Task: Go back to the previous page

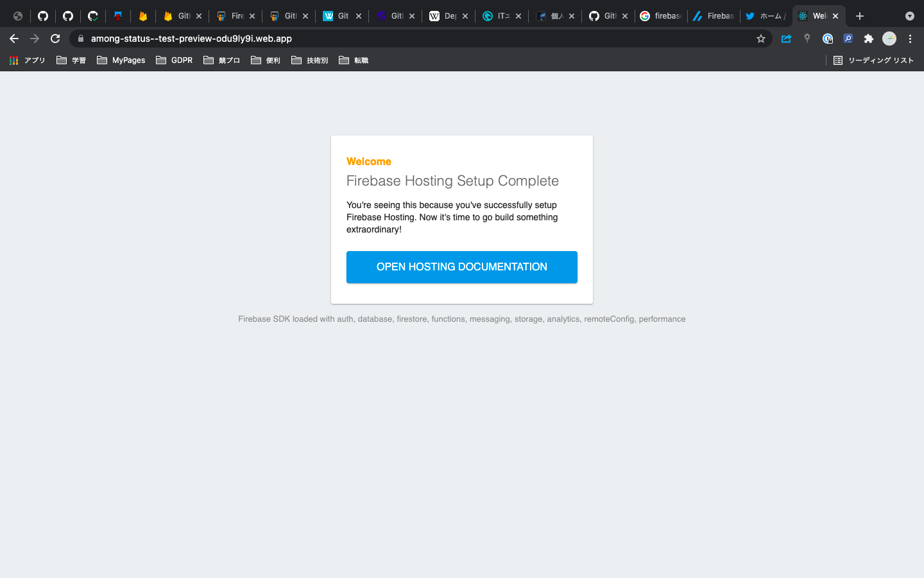Action: [x=14, y=39]
